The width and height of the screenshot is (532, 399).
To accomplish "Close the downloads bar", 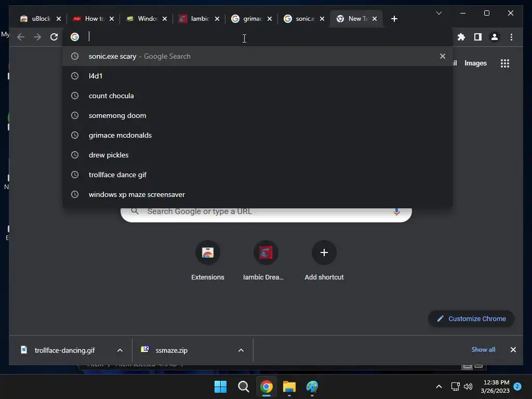I will 513,350.
